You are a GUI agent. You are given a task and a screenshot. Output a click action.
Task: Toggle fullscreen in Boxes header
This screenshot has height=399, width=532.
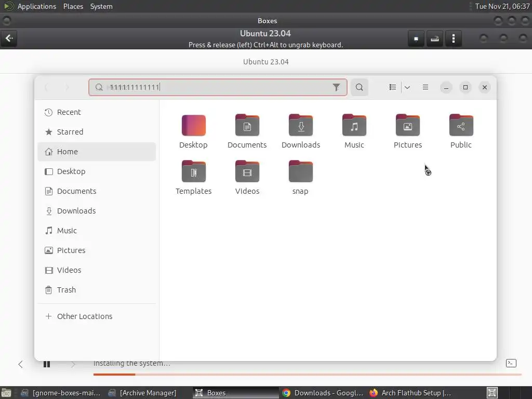point(416,38)
